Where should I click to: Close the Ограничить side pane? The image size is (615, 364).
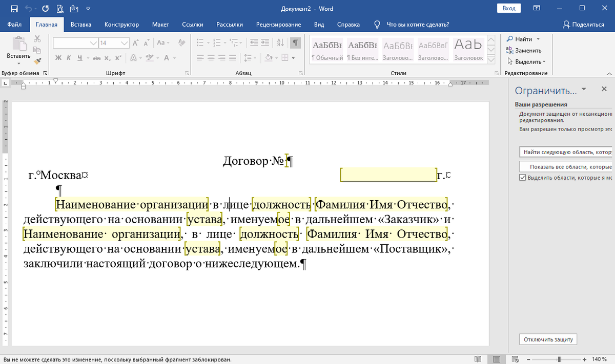pyautogui.click(x=604, y=90)
